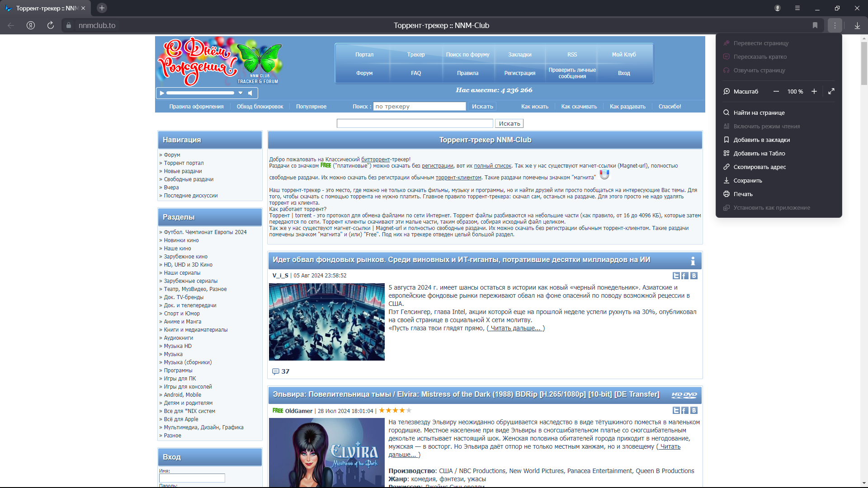Reload the page with the refresh icon
The width and height of the screenshot is (868, 488).
(x=51, y=25)
